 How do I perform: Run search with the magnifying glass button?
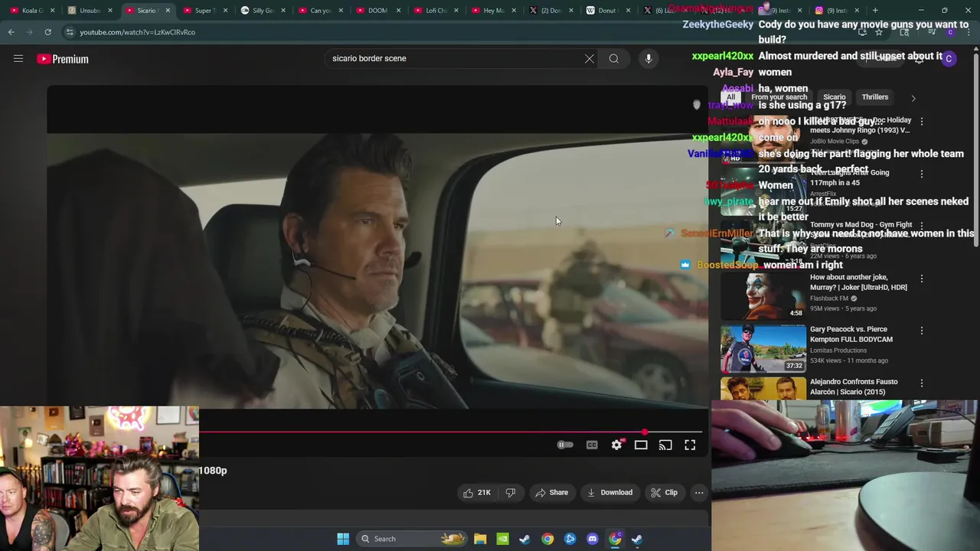[614, 59]
